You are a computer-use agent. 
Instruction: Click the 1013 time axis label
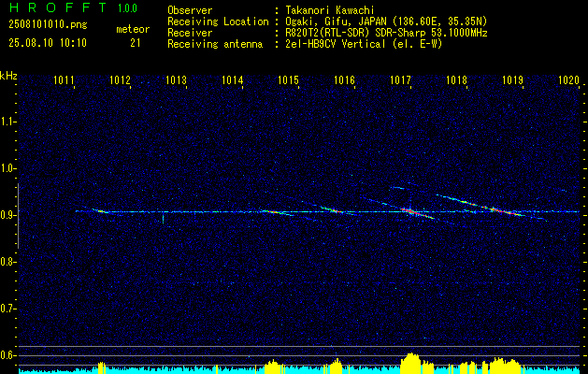[x=177, y=79]
